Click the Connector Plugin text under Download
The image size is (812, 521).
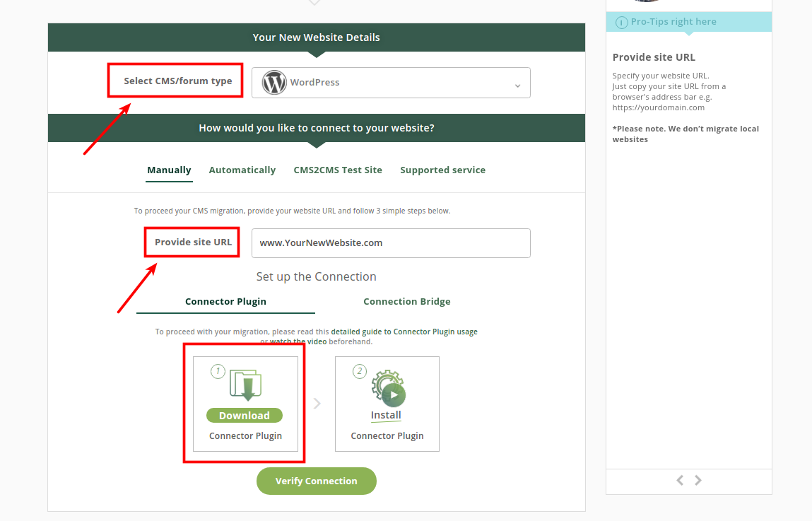(245, 436)
